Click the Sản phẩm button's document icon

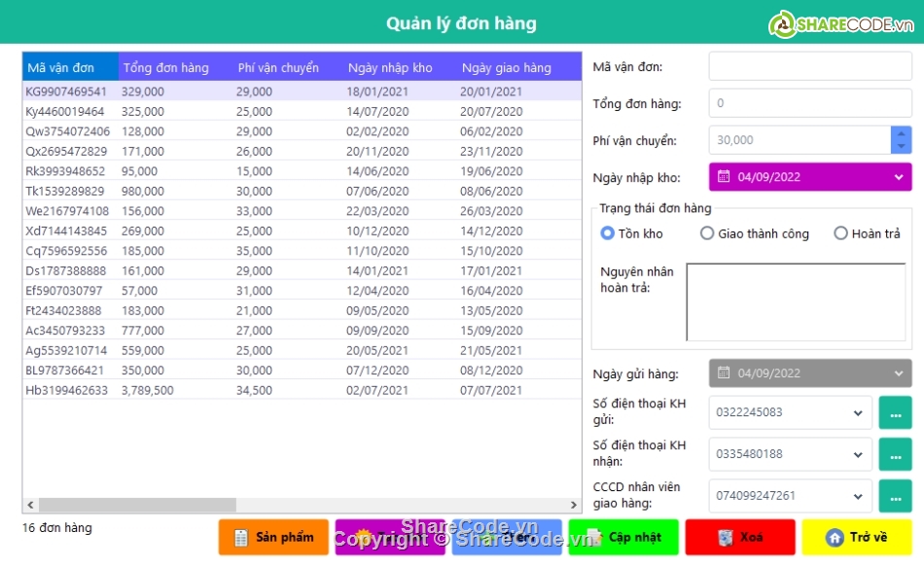click(239, 537)
